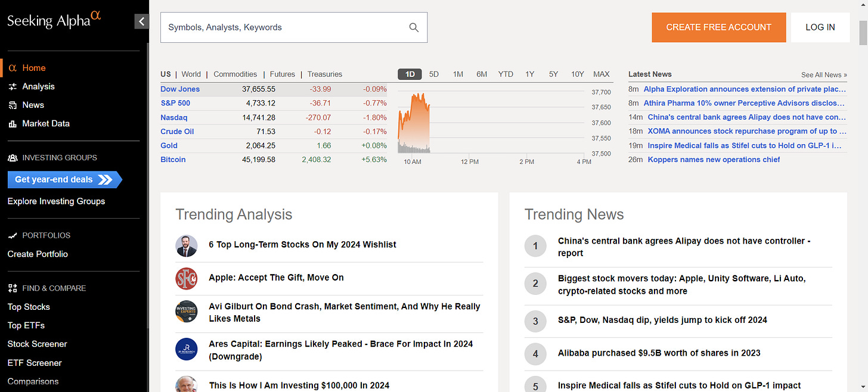Collapse the sidebar with the chevron button
This screenshot has width=868, height=392.
(x=141, y=21)
